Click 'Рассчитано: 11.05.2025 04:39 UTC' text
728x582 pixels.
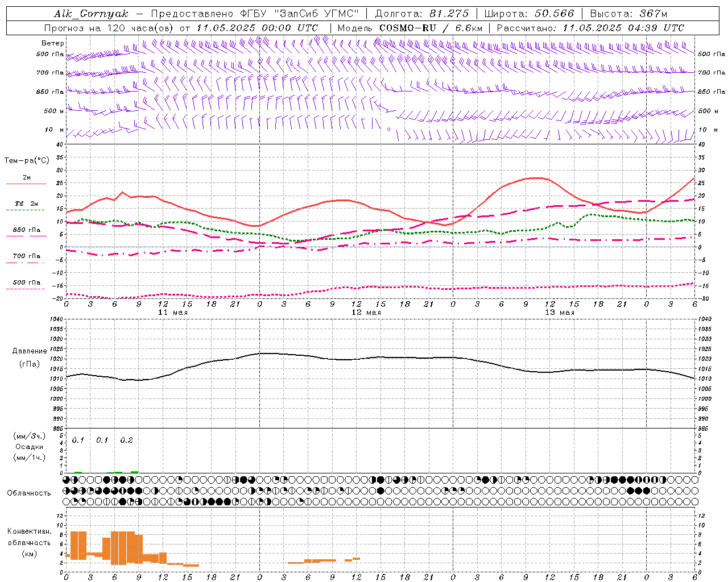tap(590, 28)
